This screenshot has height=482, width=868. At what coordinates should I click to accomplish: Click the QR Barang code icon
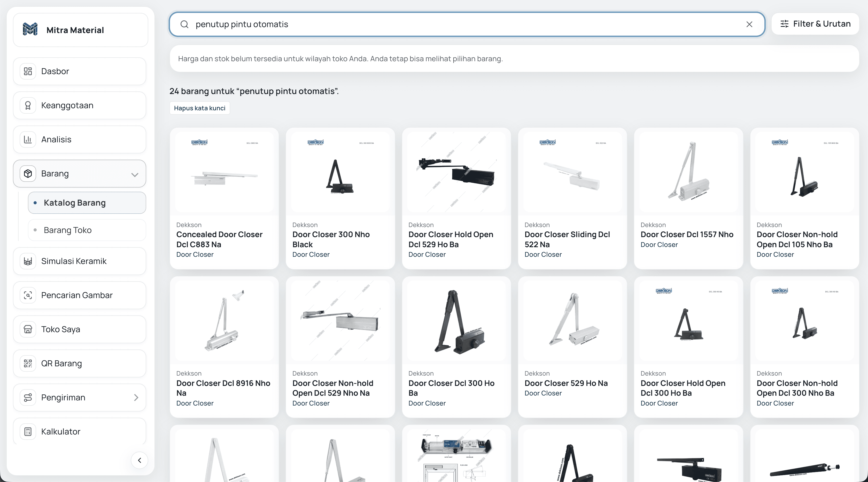pos(28,363)
